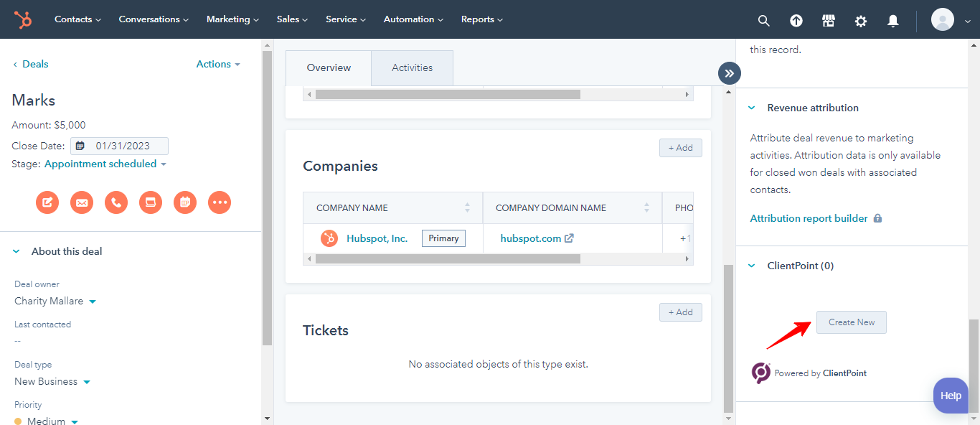
Task: Click the external link icon beside hubspot.com
Action: (x=569, y=238)
